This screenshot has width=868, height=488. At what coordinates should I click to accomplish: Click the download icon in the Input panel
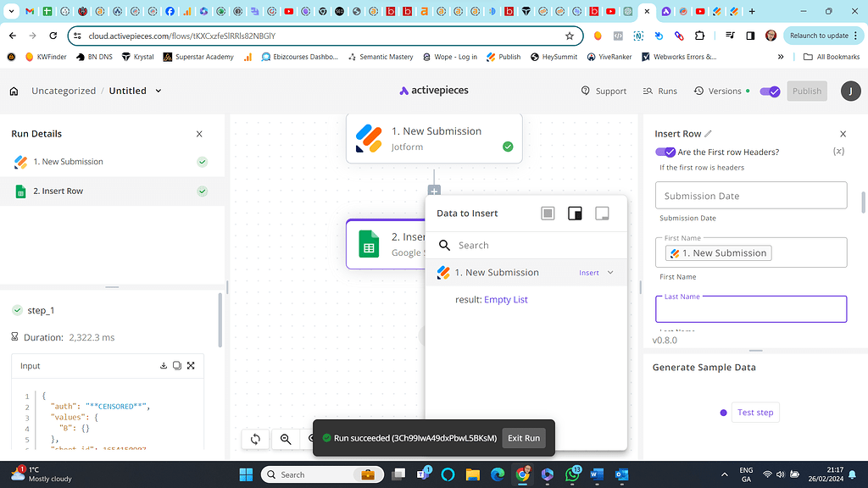pos(163,365)
